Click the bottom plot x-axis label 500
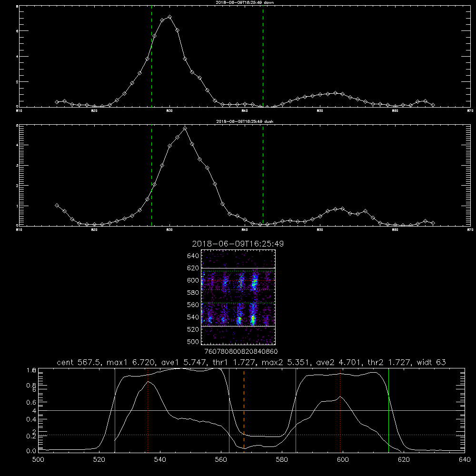476x476 pixels. 38,460
